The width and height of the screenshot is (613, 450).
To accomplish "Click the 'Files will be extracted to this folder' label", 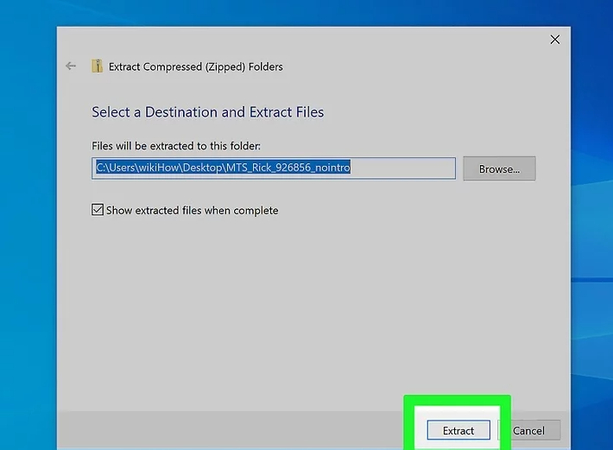I will click(x=176, y=146).
